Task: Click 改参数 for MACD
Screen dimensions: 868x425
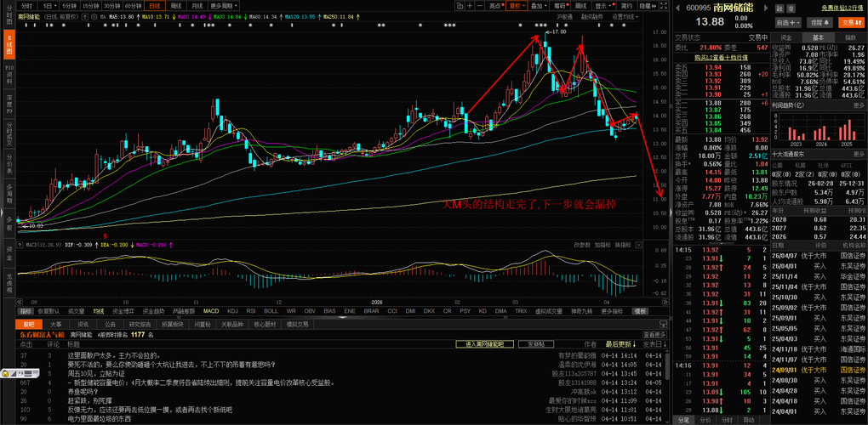Action: click(x=581, y=244)
